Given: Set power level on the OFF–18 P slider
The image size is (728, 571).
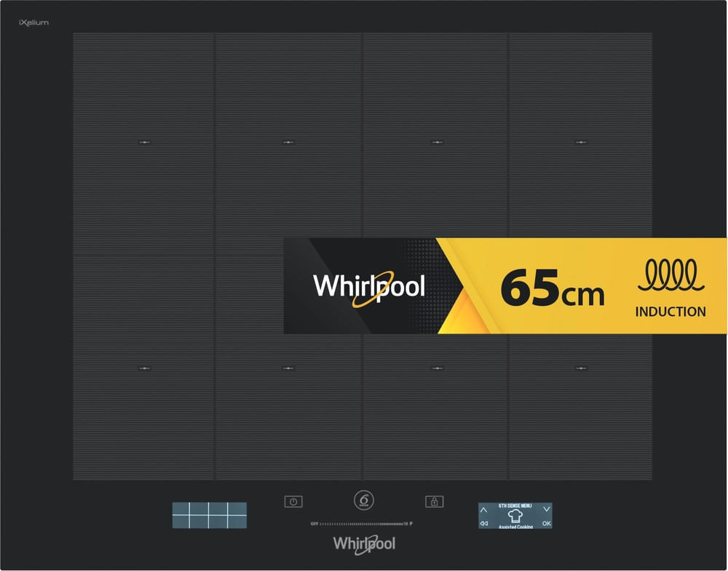Looking at the screenshot, I should [362, 524].
